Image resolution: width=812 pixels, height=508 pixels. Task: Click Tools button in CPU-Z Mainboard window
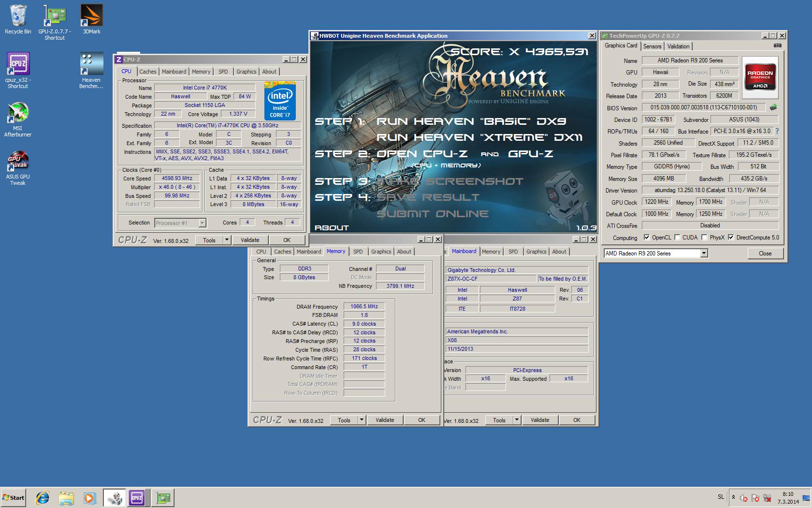499,420
